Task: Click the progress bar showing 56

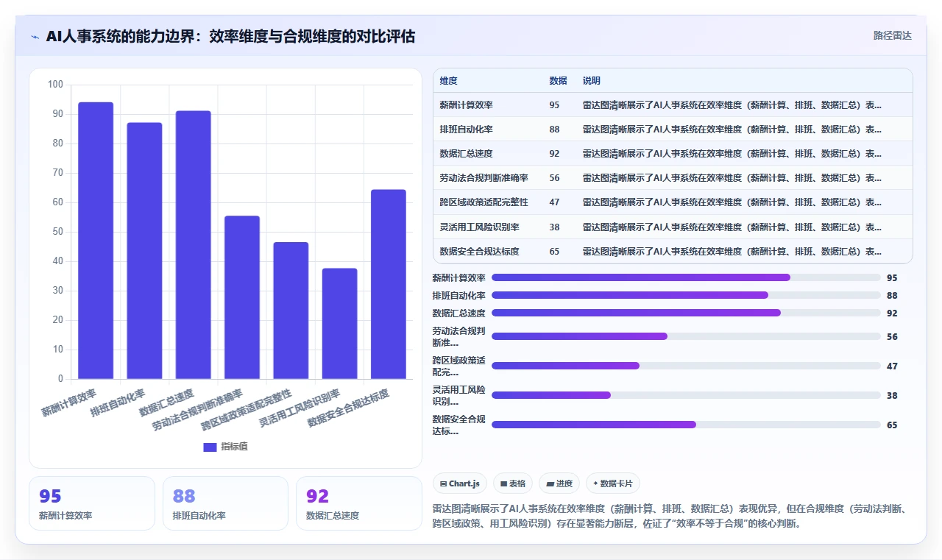Action: (686, 336)
